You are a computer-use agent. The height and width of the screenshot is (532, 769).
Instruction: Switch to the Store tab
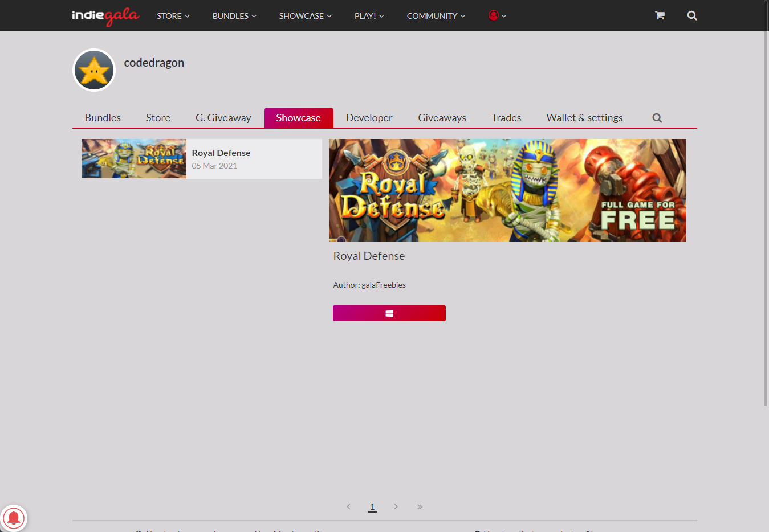coord(158,118)
